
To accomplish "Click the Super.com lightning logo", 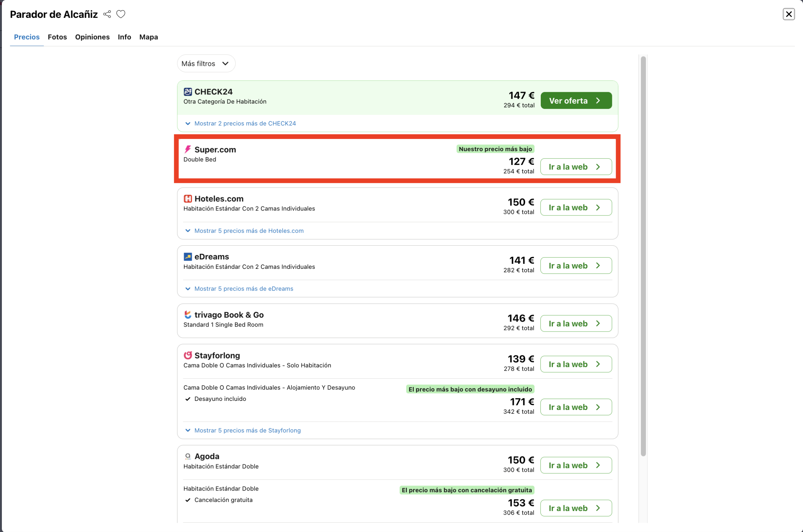I will (188, 149).
